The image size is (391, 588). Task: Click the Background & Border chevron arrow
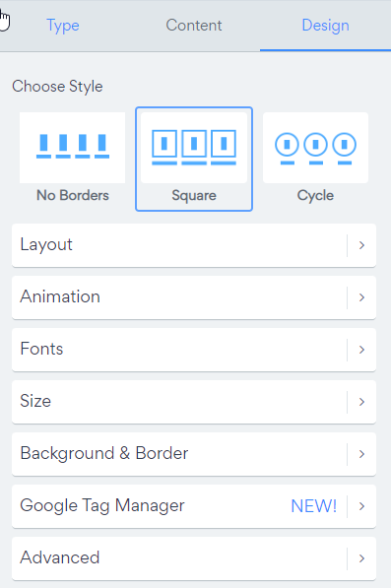click(361, 454)
